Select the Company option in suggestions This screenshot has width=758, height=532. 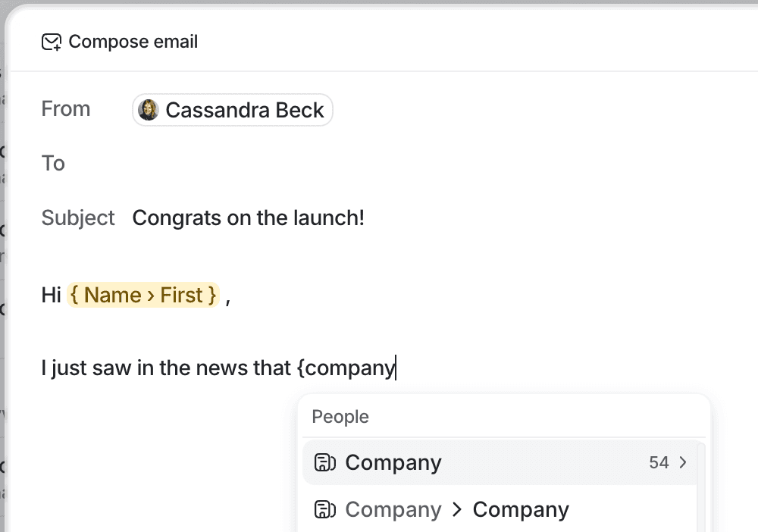click(x=393, y=463)
